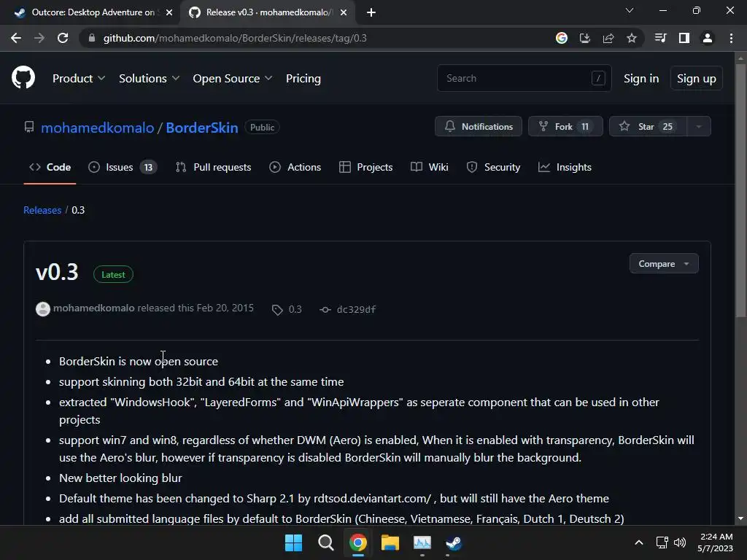Open the tab search chevron
This screenshot has width=747, height=560.
tap(630, 10)
